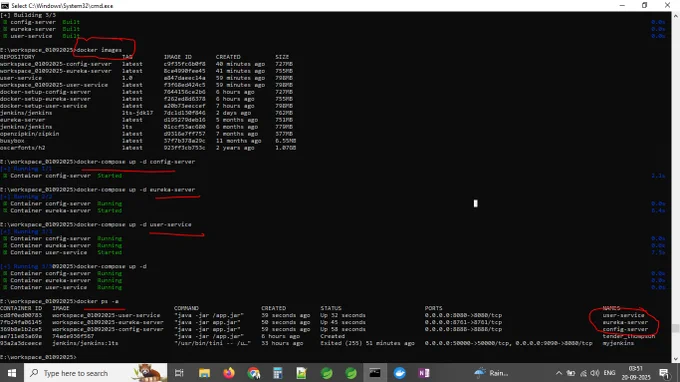The image size is (680, 382).
Task: Open File Explorer from the taskbar
Action: tap(204, 373)
